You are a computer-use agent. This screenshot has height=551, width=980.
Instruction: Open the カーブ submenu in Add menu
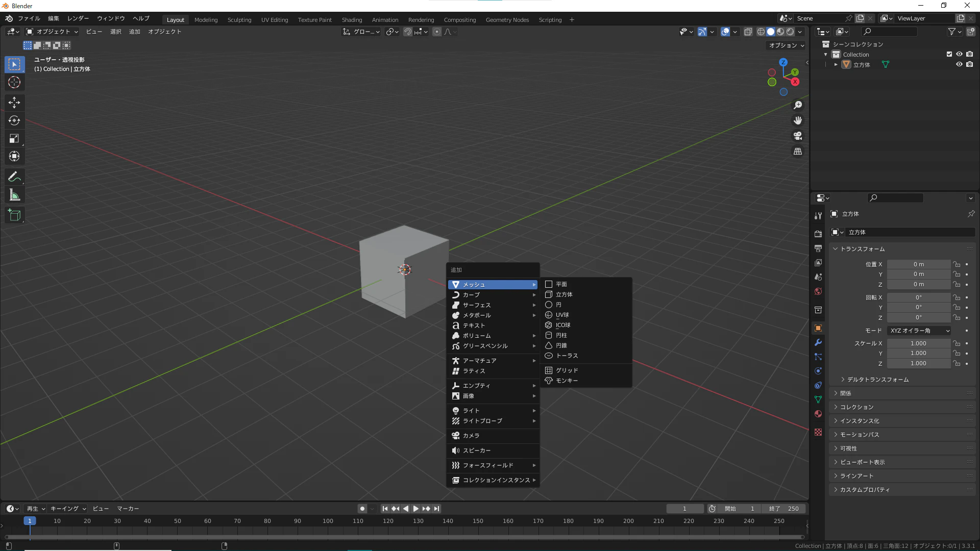493,295
